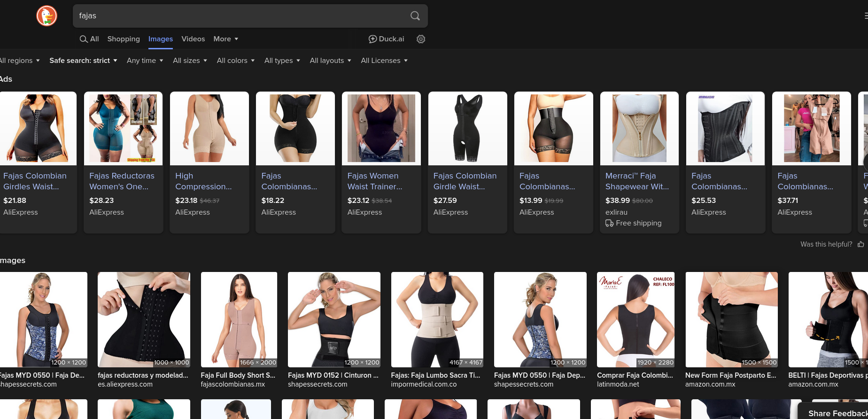
Task: Open Faja Lumbo Sacra image result
Action: point(437,319)
